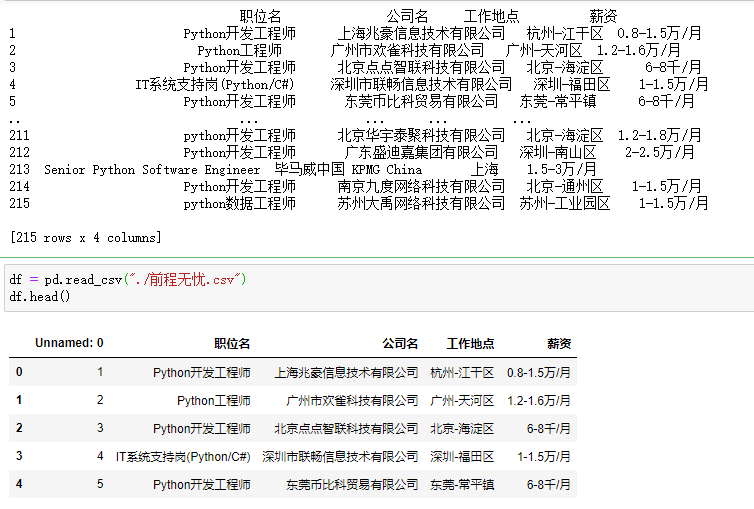This screenshot has height=509, width=754.
Task: Click table cell '上海兆豪信息技术有限公司'
Action: coord(346,372)
